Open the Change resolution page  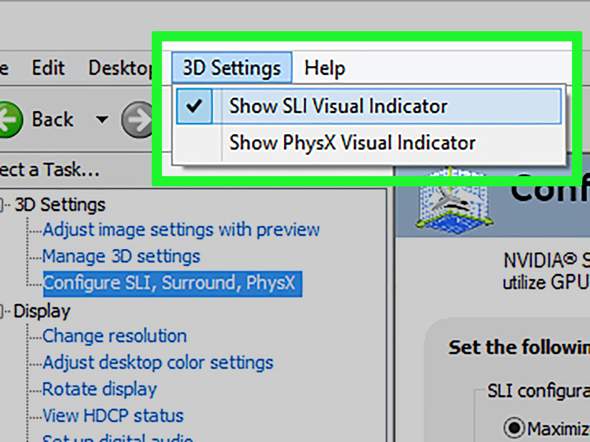114,336
